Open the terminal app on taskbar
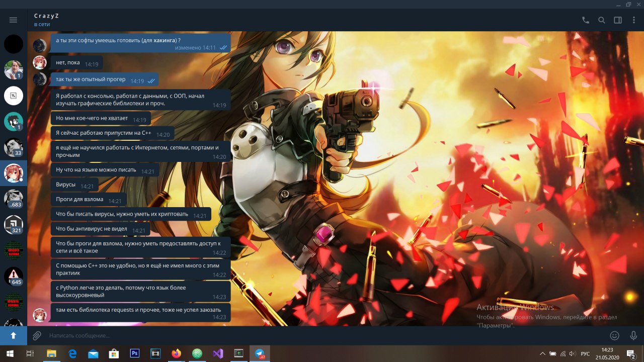Viewport: 644px width, 362px height. [x=238, y=353]
